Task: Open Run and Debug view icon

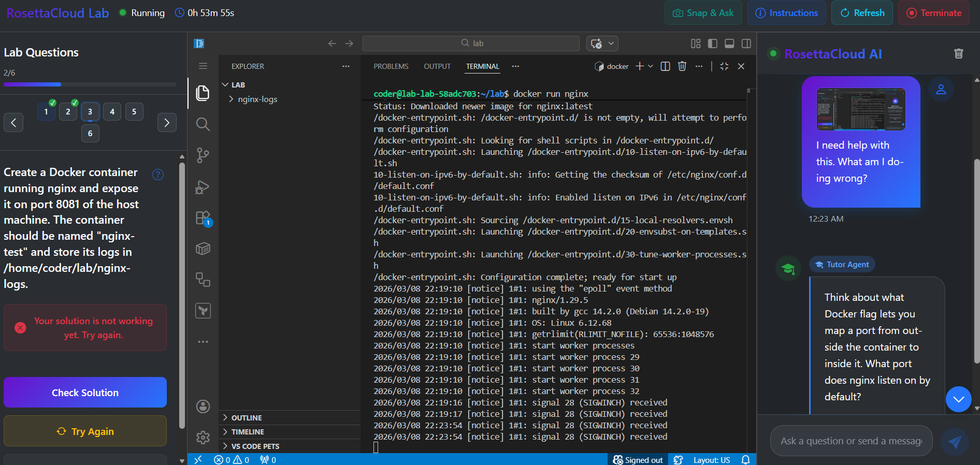Action: [x=203, y=187]
